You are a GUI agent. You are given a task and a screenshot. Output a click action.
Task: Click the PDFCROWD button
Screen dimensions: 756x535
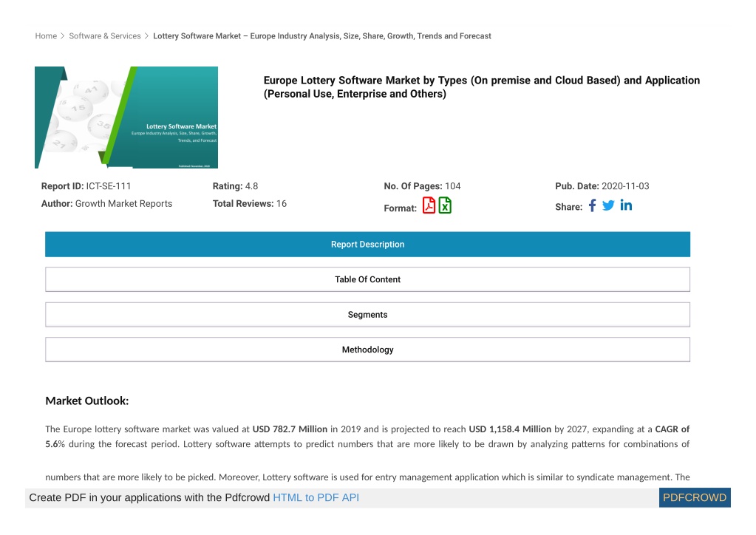click(x=694, y=498)
